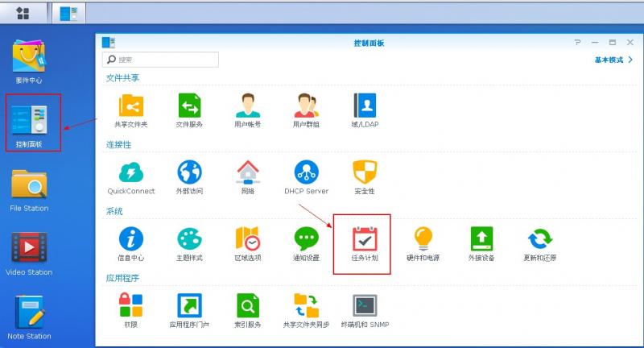
Task: Switch to 基本模式 basic mode
Action: (x=609, y=60)
